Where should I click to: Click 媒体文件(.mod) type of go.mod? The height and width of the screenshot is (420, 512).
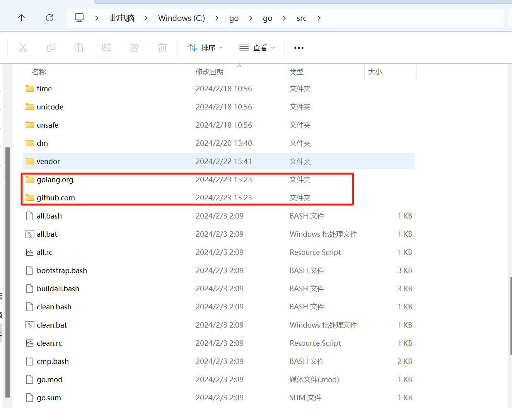click(x=314, y=379)
